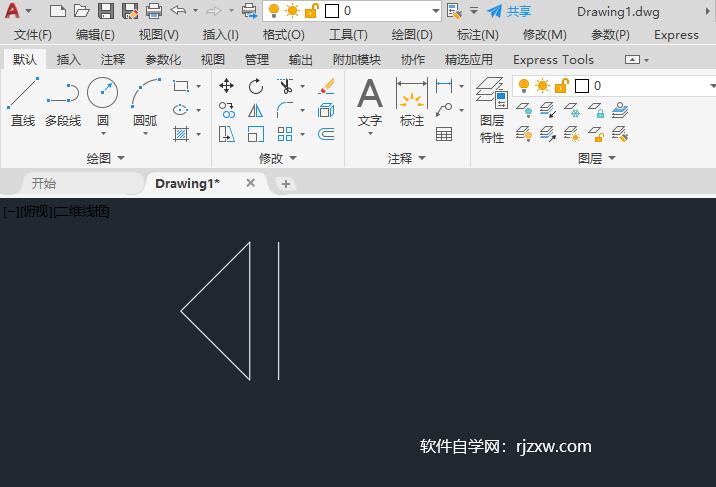The image size is (716, 487).
Task: Click the Plot printer icon
Action: [x=154, y=11]
